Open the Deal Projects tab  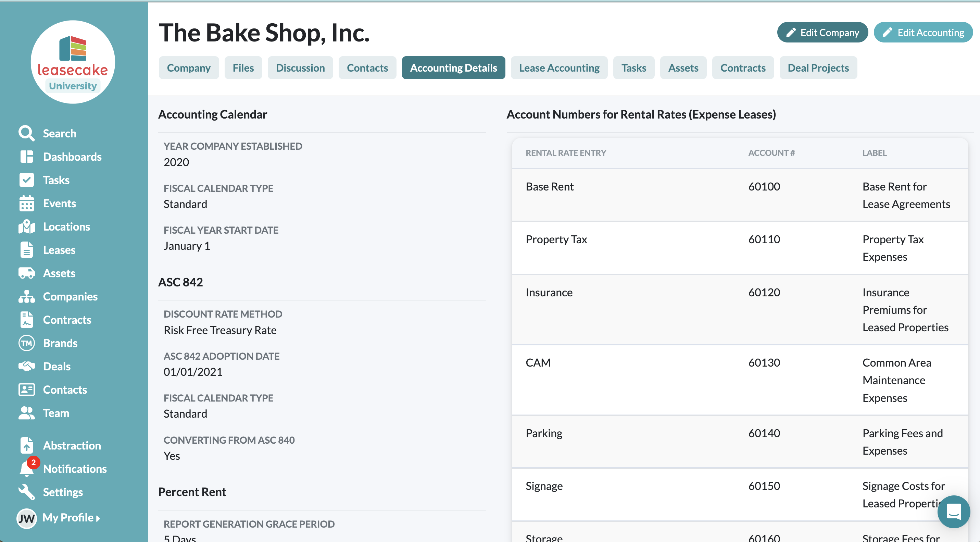tap(818, 68)
